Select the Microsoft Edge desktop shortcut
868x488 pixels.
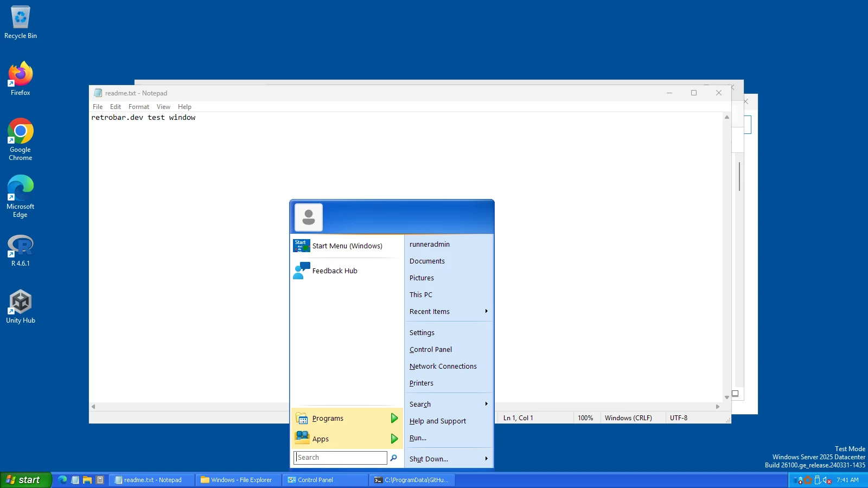21,196
